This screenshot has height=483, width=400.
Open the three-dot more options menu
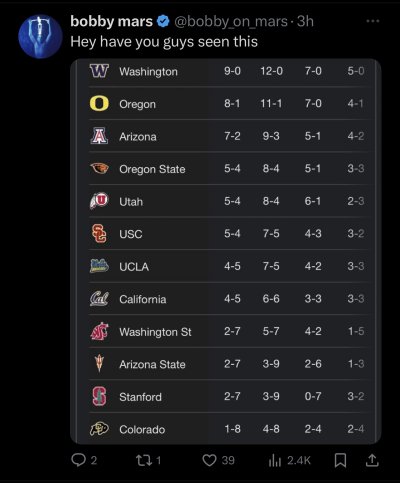[x=373, y=21]
